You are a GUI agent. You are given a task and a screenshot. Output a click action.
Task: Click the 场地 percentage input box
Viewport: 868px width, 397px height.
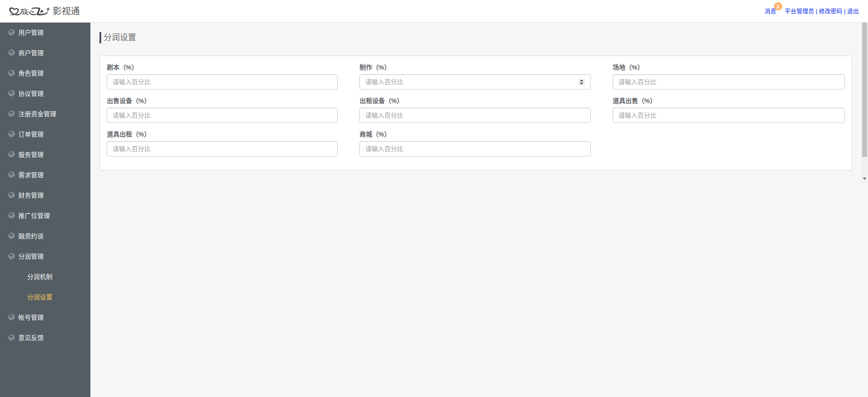pyautogui.click(x=728, y=82)
